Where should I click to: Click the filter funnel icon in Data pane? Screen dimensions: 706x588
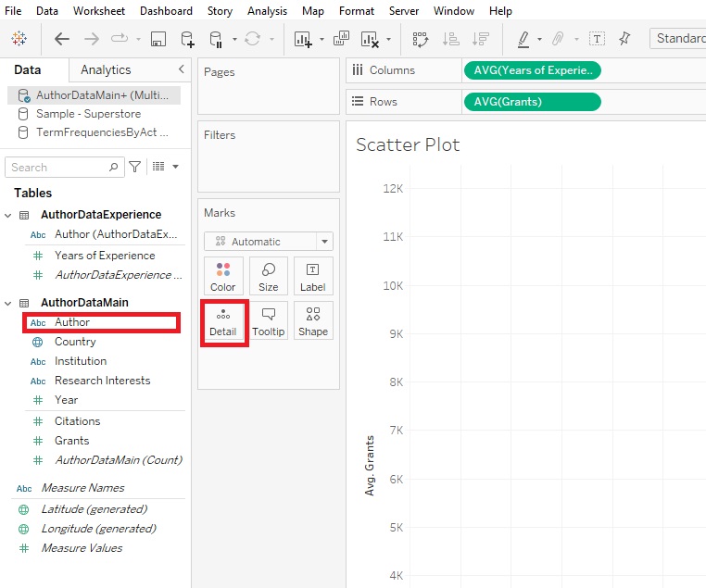[134, 167]
